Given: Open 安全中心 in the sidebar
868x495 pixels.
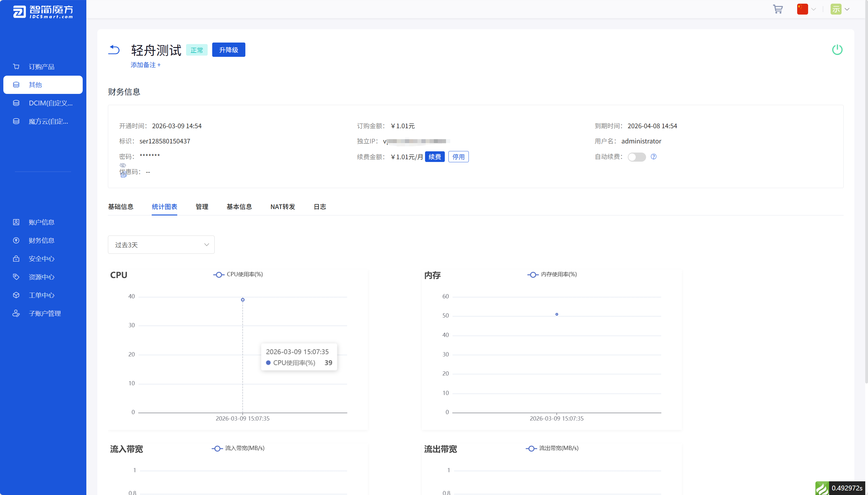Looking at the screenshot, I should [41, 259].
